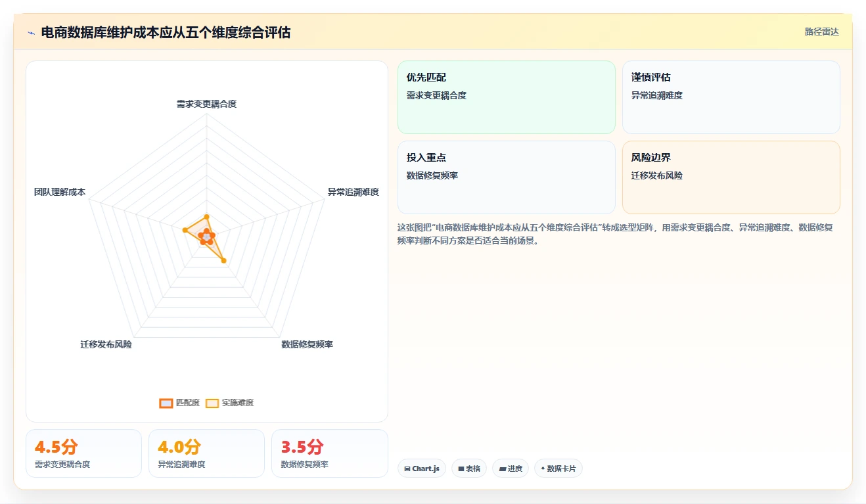The height and width of the screenshot is (504, 866).
Task: Click the 需求变更耦合度 radar axis label
Action: (206, 104)
